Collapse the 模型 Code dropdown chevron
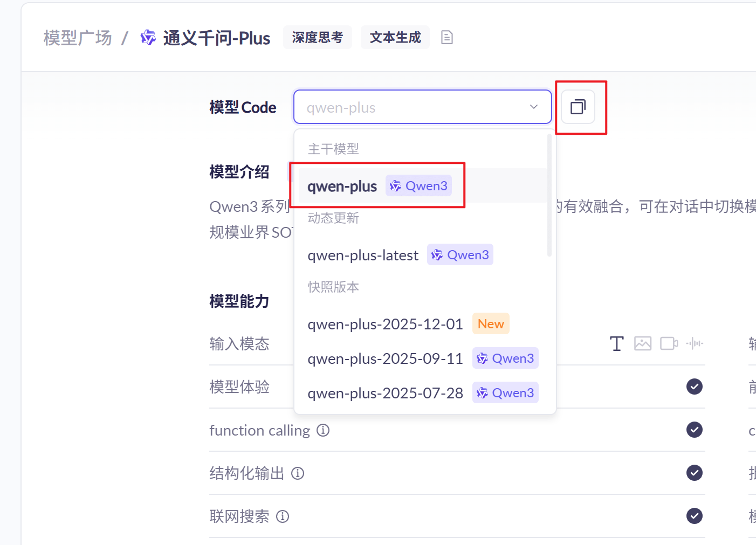Viewport: 756px width, 545px height. [533, 107]
